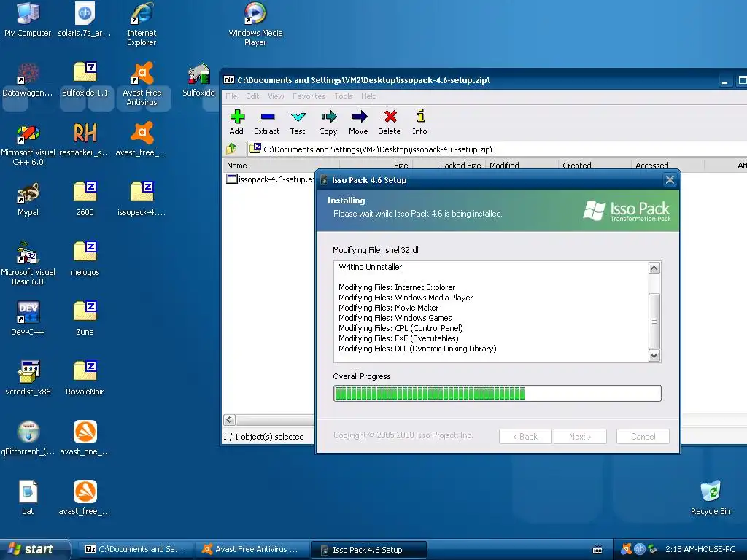Select solaris.7z archive desktop icon
Viewport: 747px width, 560px height.
coord(85,20)
